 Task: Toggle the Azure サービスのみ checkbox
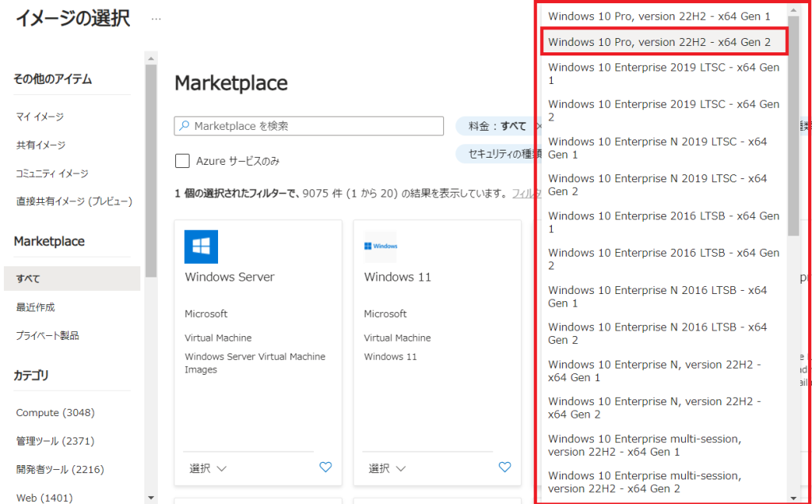pos(182,161)
